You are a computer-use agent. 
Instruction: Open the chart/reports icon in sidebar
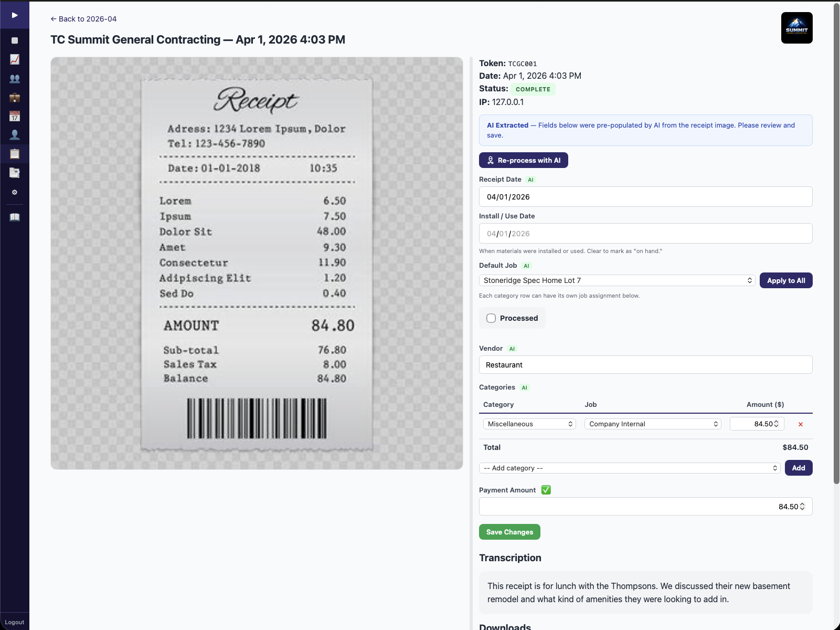coord(15,59)
